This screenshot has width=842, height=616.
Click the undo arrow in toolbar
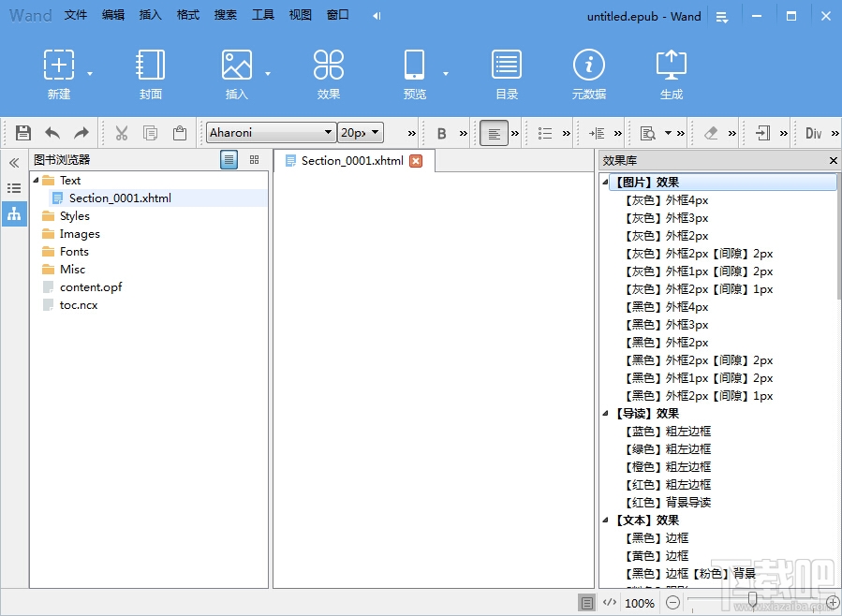pos(52,133)
